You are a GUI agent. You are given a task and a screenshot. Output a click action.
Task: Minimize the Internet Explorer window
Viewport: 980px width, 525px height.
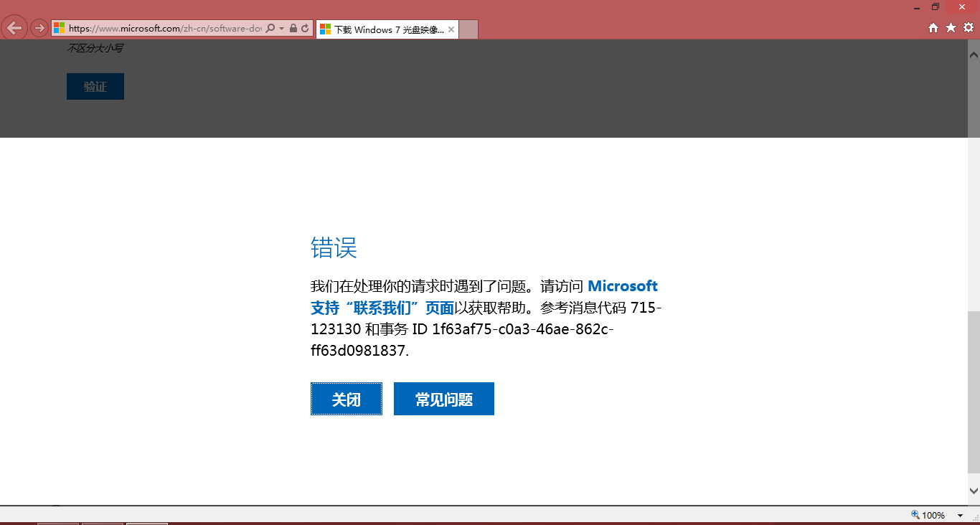[x=917, y=7]
